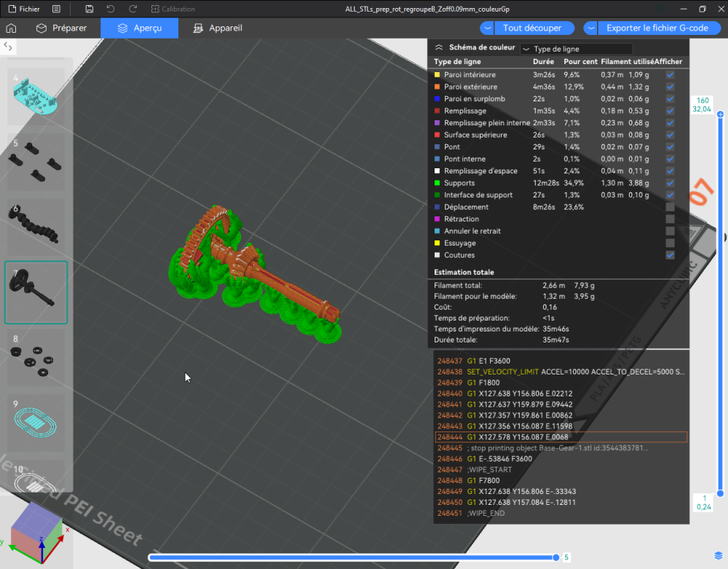This screenshot has width=728, height=569.
Task: Toggle Remplissage plein interne checkbox
Action: 670,122
